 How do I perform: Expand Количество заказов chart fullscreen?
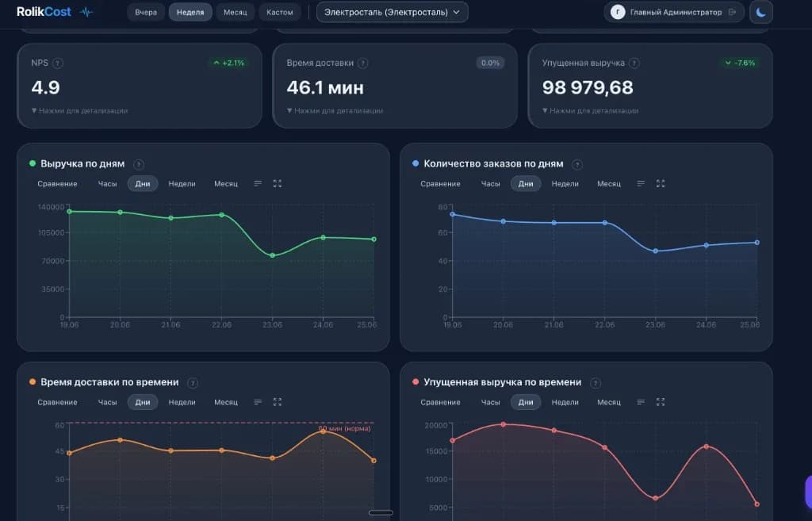(661, 184)
